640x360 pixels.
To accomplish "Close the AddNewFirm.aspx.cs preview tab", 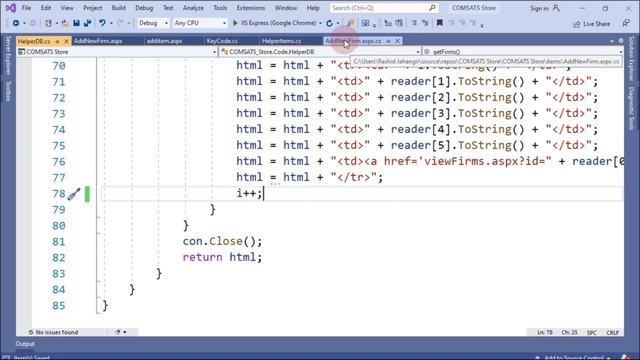I will 397,41.
